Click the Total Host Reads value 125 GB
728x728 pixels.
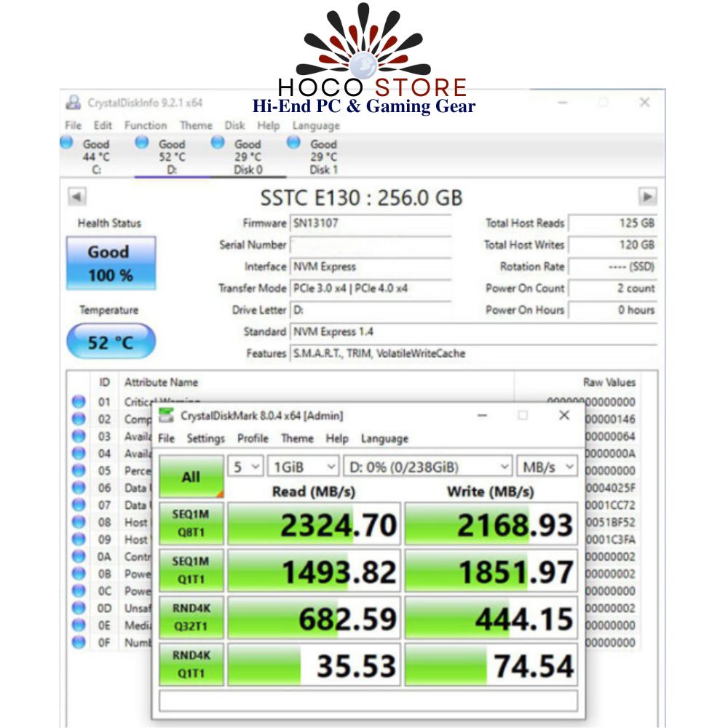click(x=636, y=223)
